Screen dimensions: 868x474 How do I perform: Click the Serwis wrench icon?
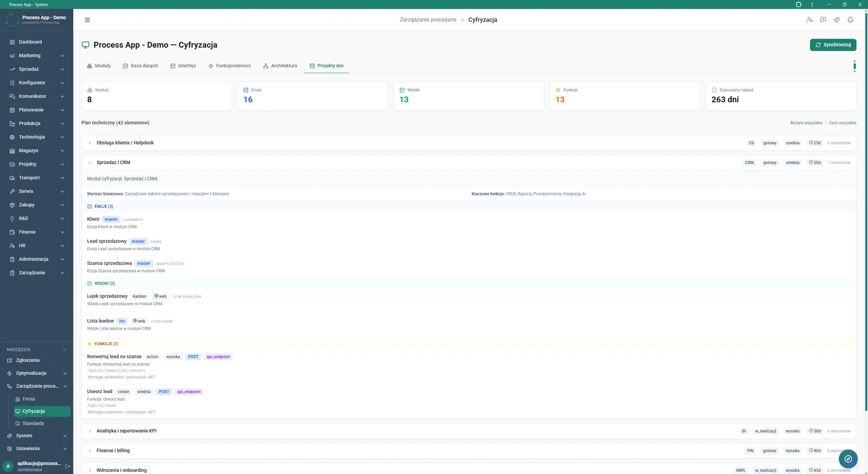tap(12, 191)
